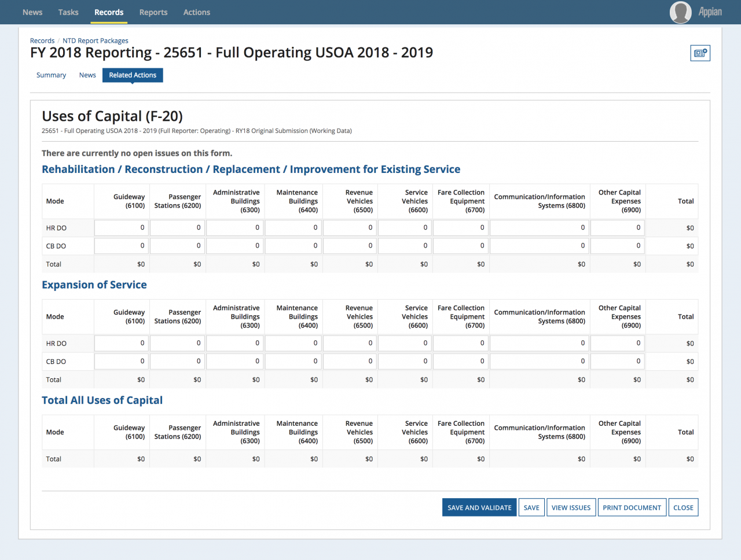The image size is (741, 560).
Task: Edit Expansion CB DO Administrative Buildings (6300) field
Action: (x=235, y=361)
